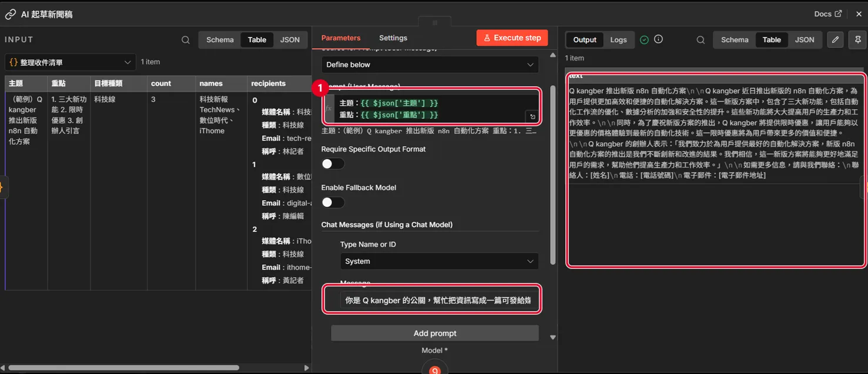868x374 pixels.
Task: Toggle Require Specific Output Format
Action: (x=333, y=164)
